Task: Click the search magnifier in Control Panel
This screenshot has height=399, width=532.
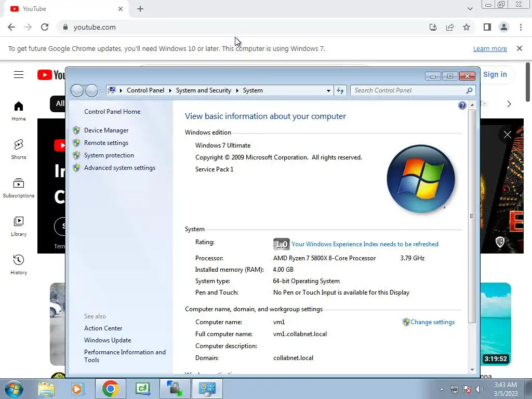Action: coord(469,90)
